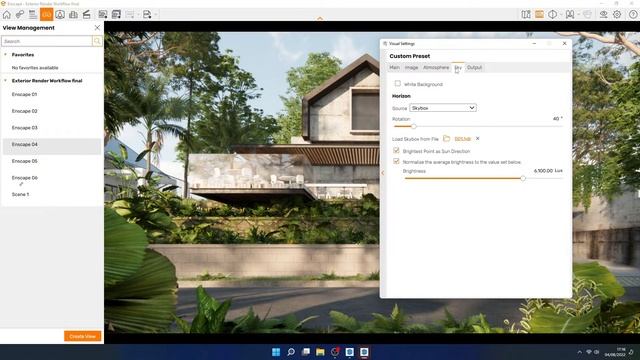The height and width of the screenshot is (360, 640).
Task: Click the hexagon rendering style icon
Action: 552,15
